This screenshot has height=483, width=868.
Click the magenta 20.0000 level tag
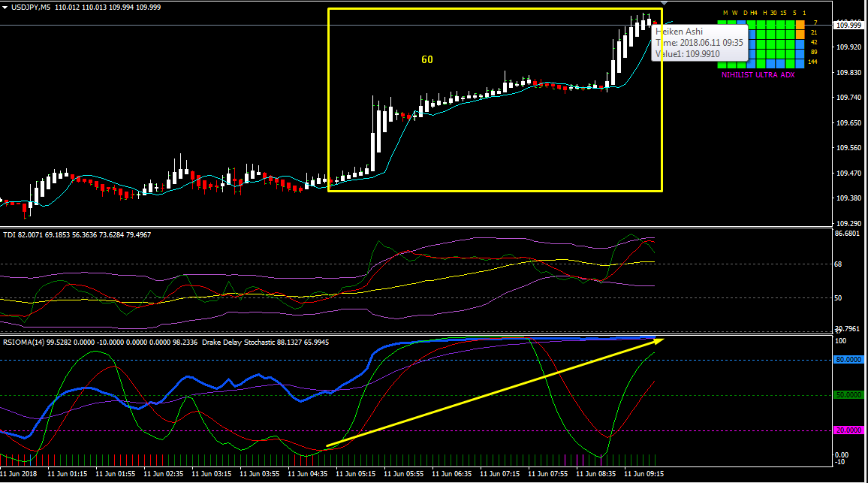848,430
